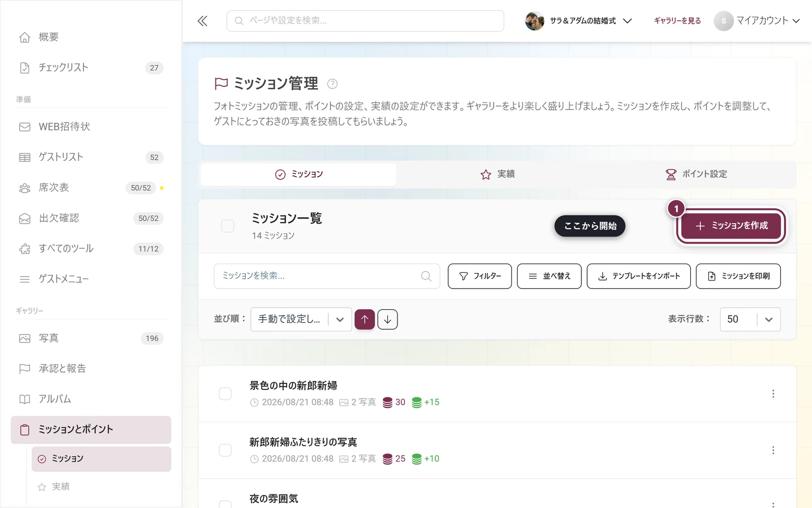
Task: Click help question mark next to ミッション管理
Action: pos(332,84)
